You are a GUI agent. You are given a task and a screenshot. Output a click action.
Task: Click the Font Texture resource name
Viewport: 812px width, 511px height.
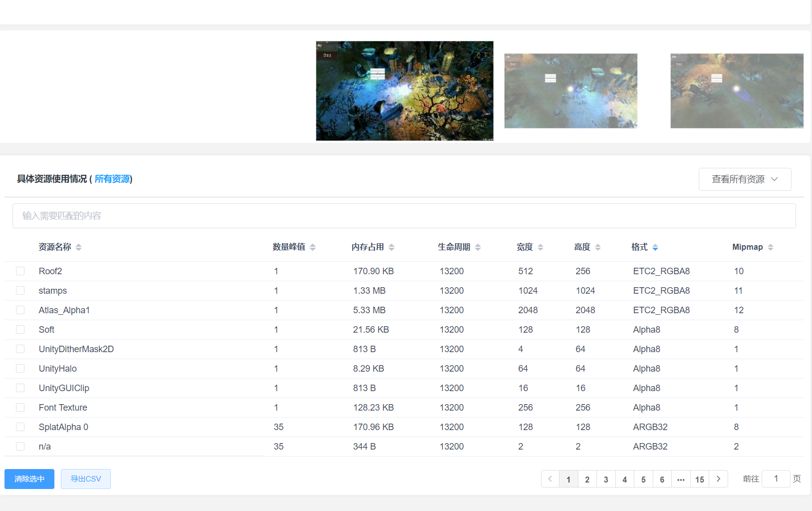[63, 408]
